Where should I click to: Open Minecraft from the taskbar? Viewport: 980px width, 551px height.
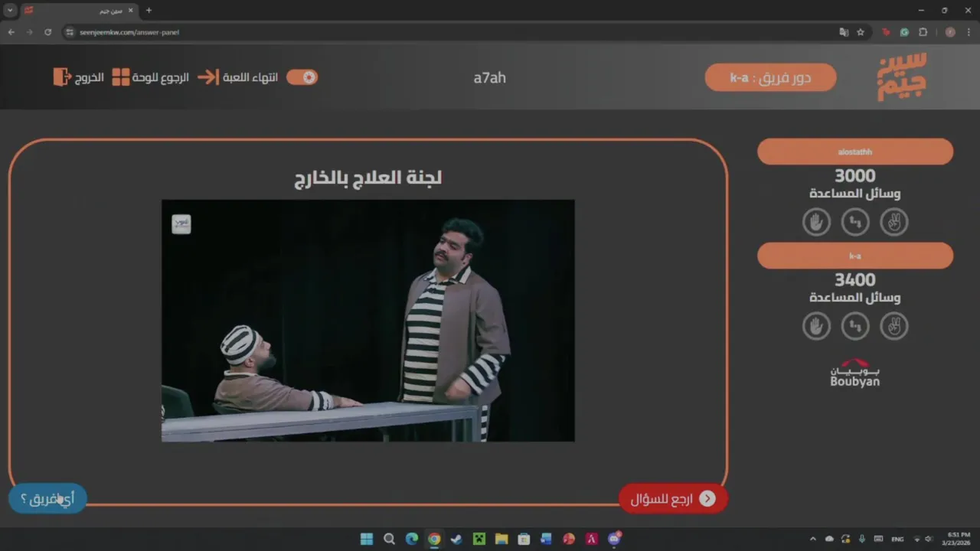tap(479, 539)
